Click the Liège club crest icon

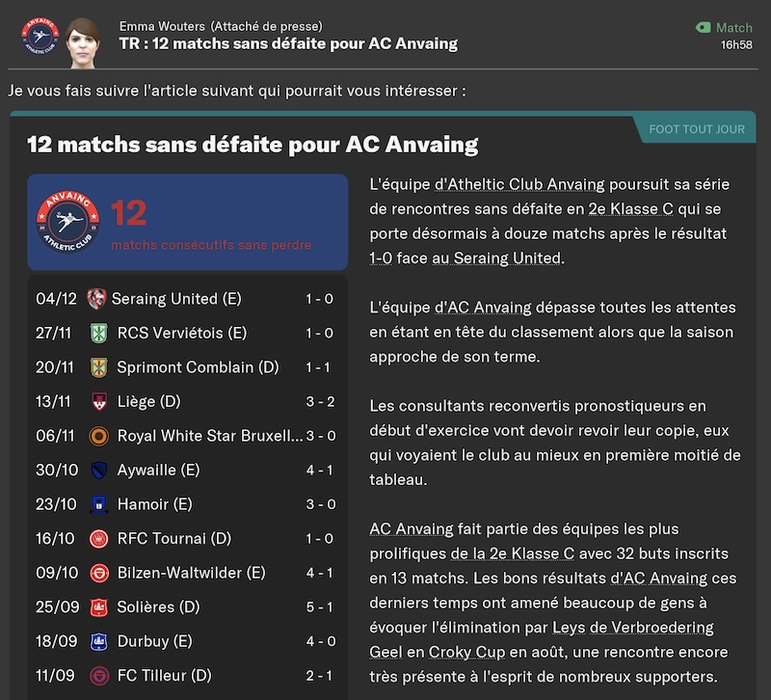click(99, 401)
